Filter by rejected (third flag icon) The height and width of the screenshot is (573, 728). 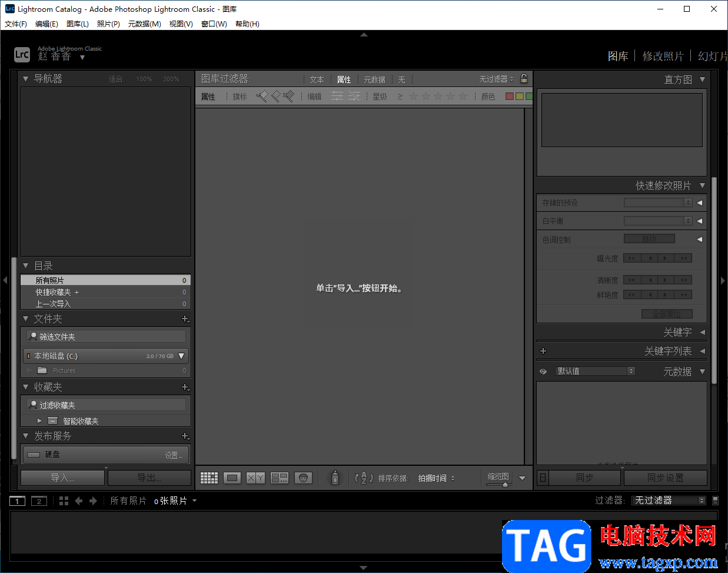[288, 96]
